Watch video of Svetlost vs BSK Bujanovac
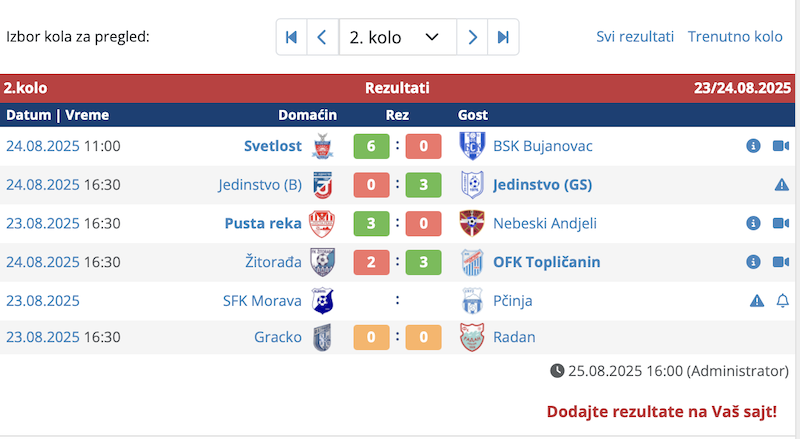Screen dimensions: 800x439 [x=781, y=146]
